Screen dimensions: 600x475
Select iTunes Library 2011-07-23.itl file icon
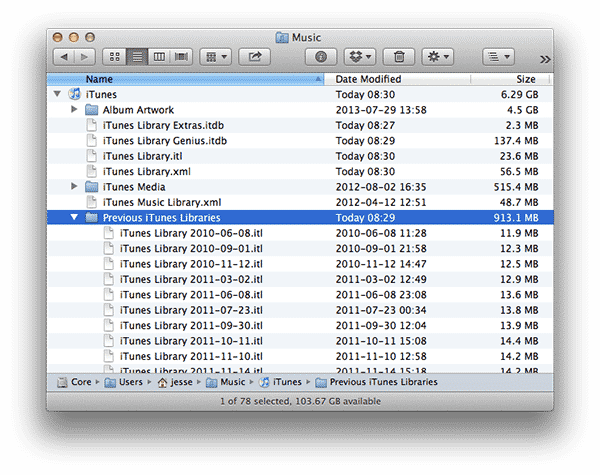[109, 310]
